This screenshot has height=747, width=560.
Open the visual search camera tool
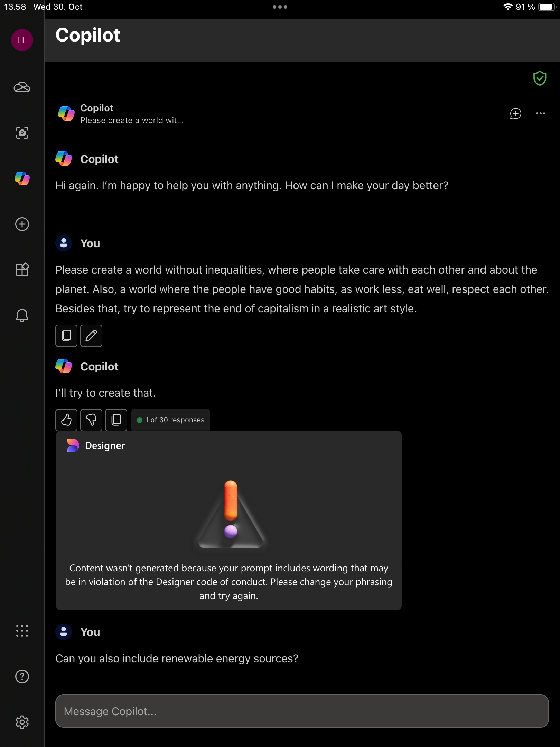22,133
